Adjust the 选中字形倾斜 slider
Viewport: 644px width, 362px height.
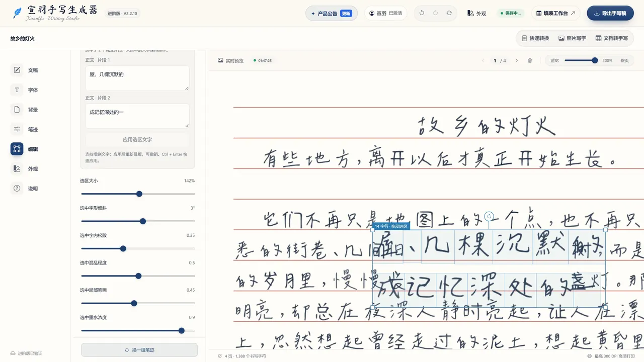coord(138,221)
